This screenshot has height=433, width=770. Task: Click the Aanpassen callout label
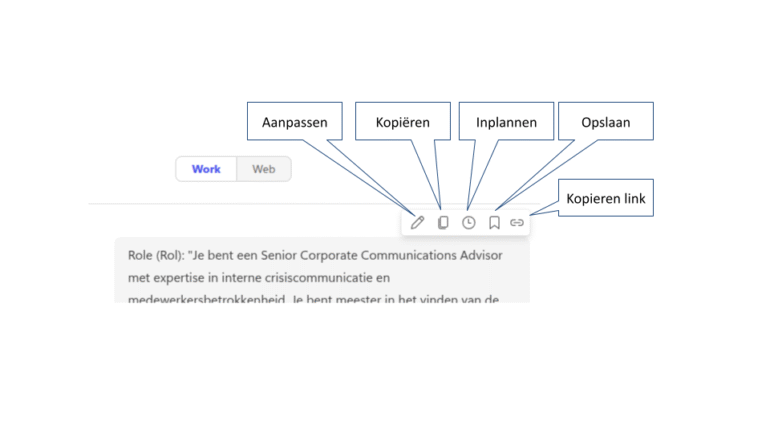[295, 122]
